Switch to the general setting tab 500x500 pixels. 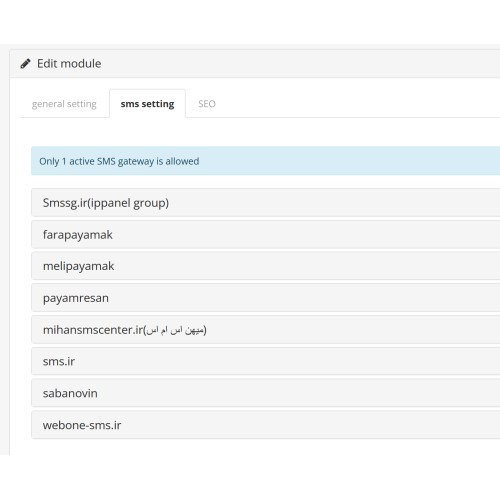[x=64, y=104]
